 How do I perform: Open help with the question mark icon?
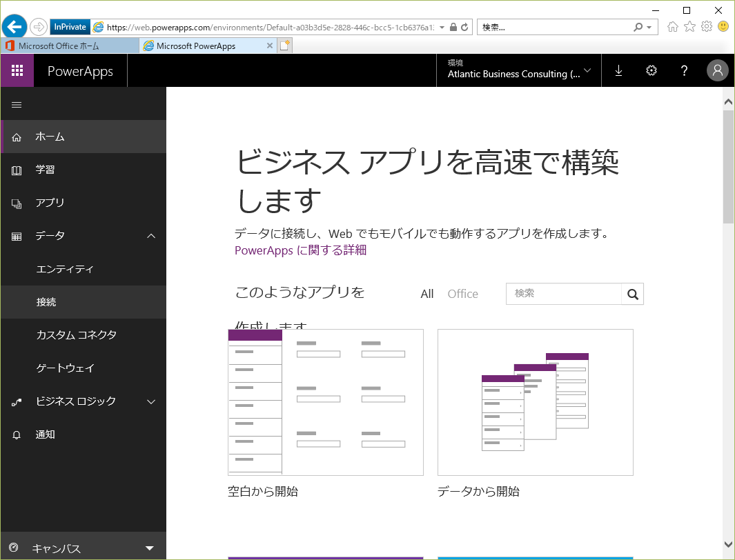pyautogui.click(x=684, y=71)
